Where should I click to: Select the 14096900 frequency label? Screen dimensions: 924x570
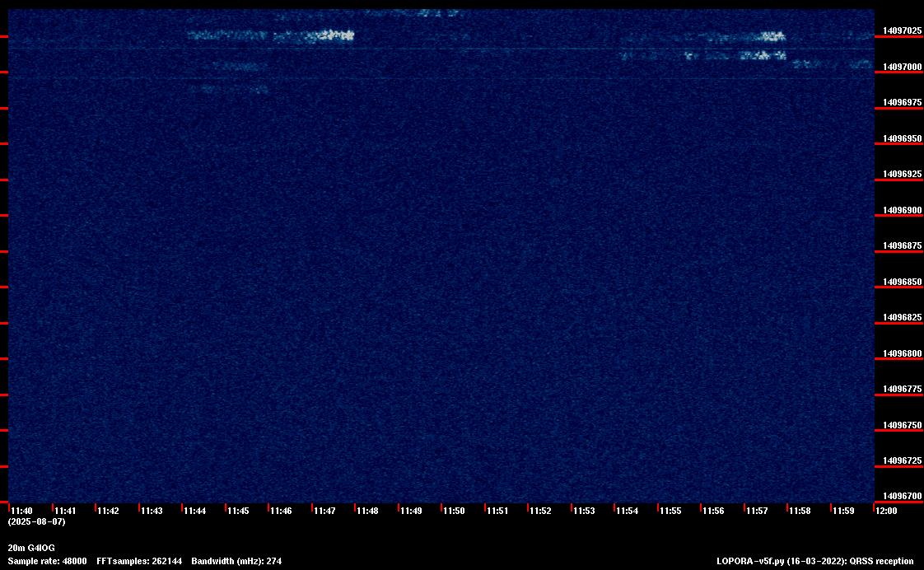pyautogui.click(x=903, y=210)
